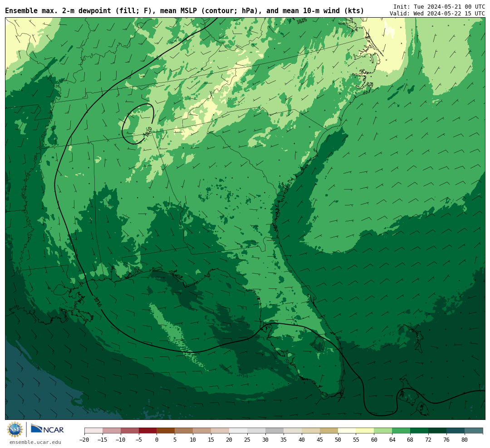Pick the 45 to 50 khaki swatch
The image size is (490, 448).
tap(329, 431)
